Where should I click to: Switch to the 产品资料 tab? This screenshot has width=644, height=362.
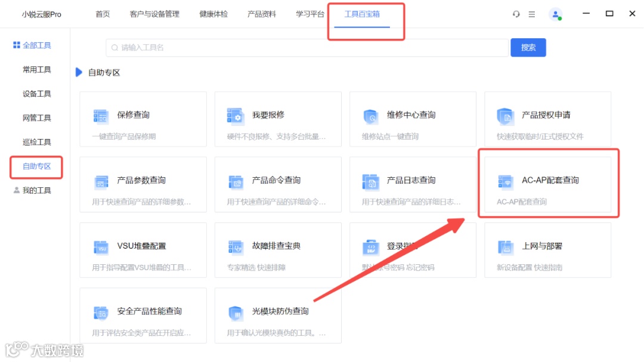click(x=262, y=14)
